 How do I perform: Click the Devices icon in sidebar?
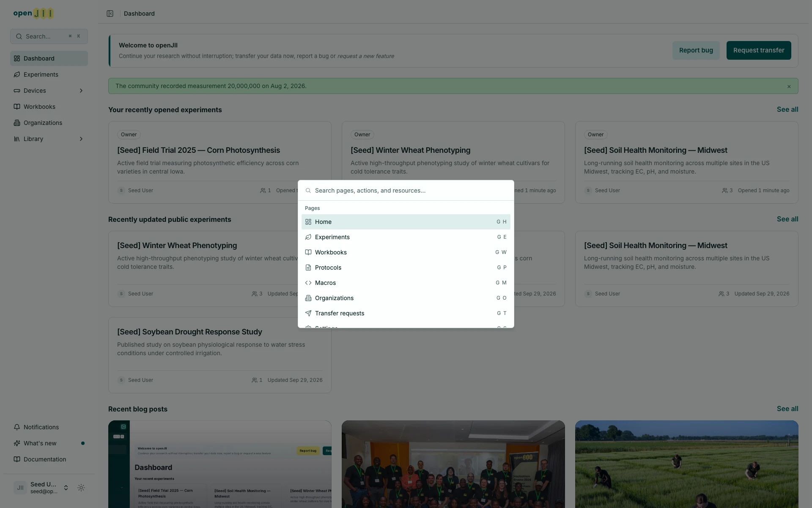(17, 91)
